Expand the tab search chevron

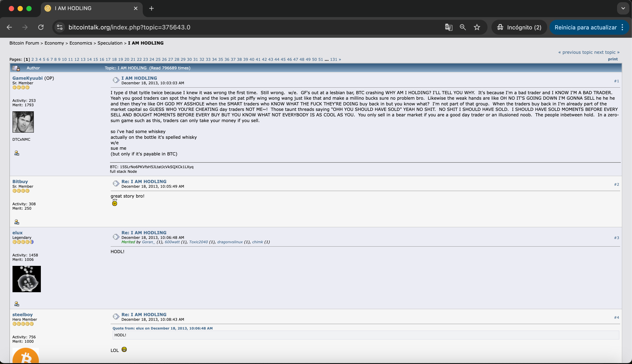point(623,8)
